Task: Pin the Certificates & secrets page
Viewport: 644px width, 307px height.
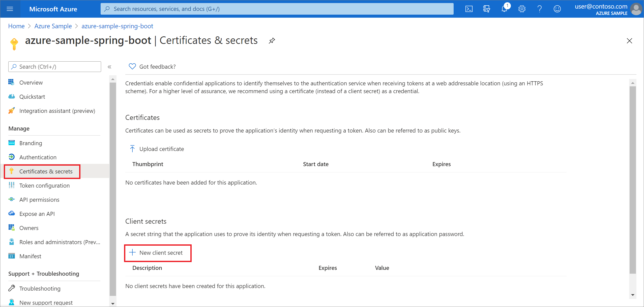Action: pyautogui.click(x=272, y=40)
